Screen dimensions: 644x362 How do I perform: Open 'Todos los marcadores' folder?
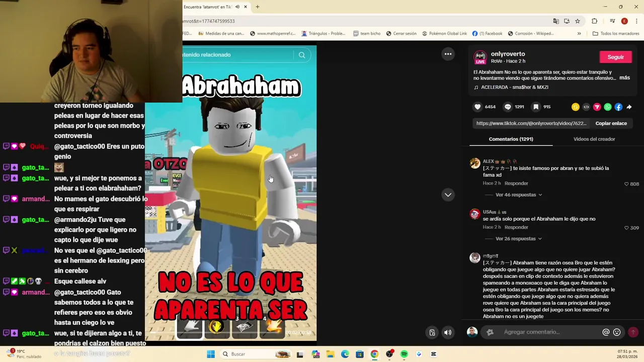coord(616,34)
